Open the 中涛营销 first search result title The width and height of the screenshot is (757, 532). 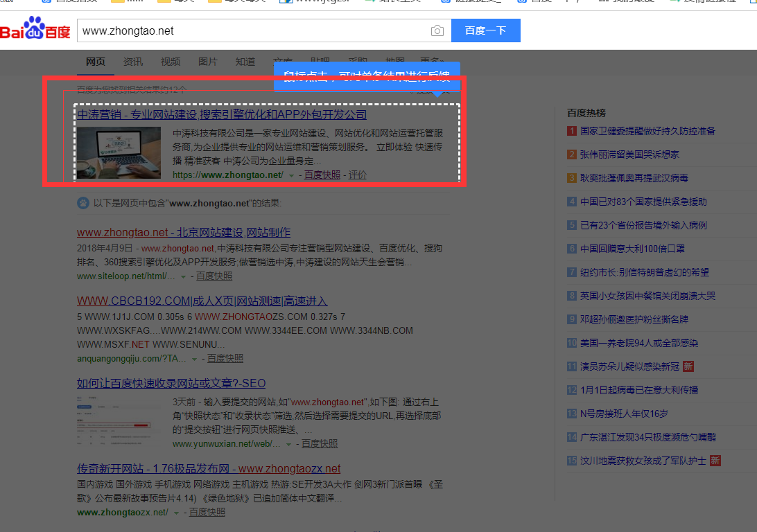point(222,114)
